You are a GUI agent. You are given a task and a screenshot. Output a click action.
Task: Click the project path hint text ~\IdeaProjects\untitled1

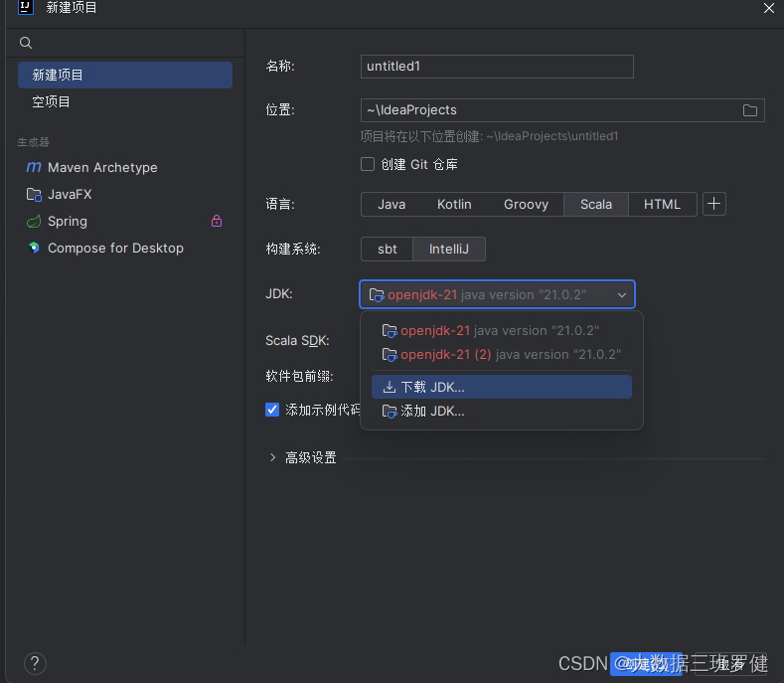click(552, 136)
